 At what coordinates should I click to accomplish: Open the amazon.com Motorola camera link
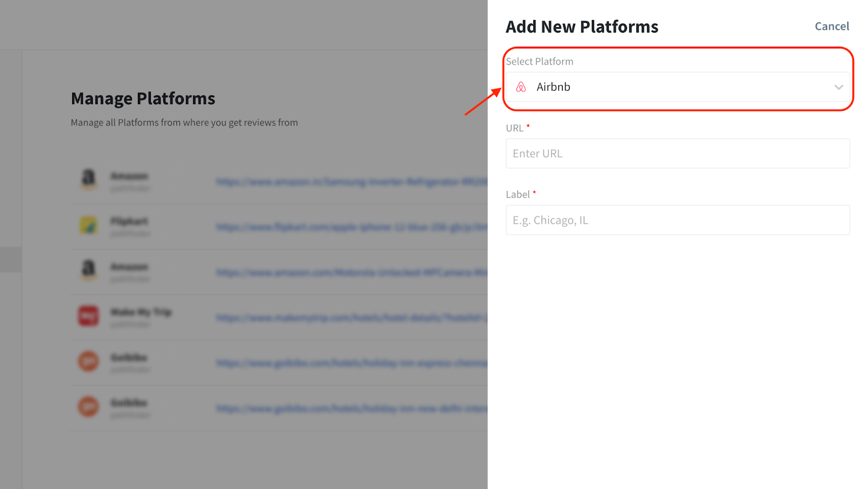coord(352,272)
